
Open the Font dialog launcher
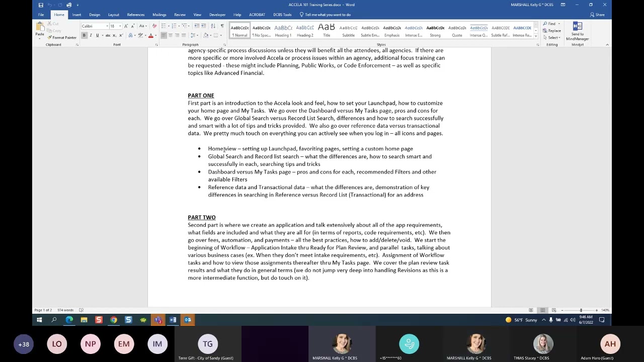click(156, 45)
